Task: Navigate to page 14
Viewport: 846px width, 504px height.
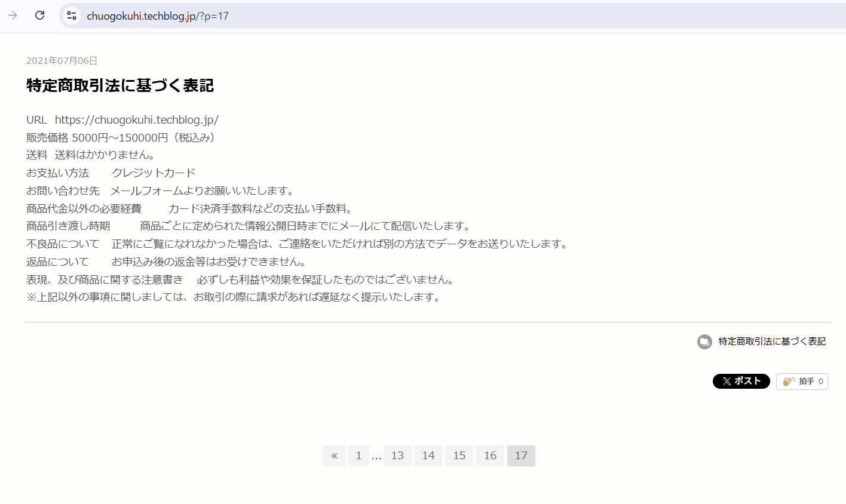Action: [x=428, y=456]
